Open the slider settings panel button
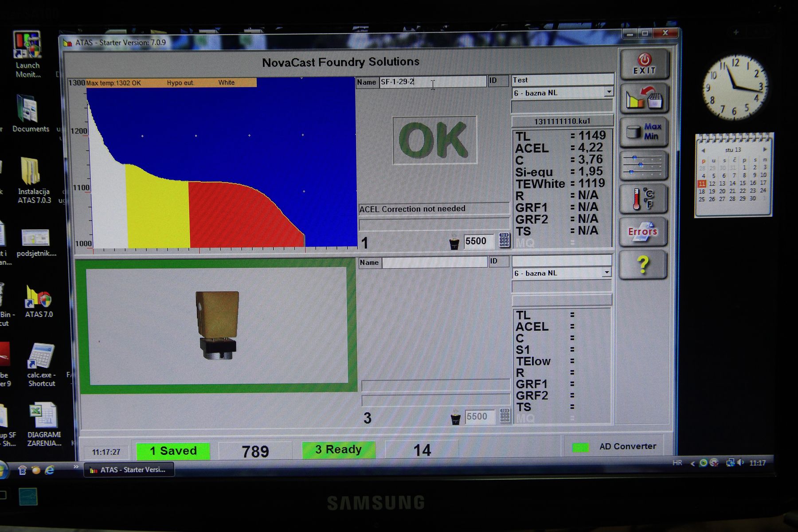 coord(644,165)
